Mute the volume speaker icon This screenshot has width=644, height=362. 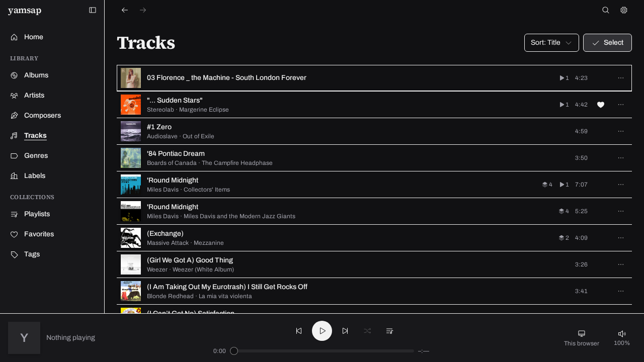pyautogui.click(x=622, y=333)
